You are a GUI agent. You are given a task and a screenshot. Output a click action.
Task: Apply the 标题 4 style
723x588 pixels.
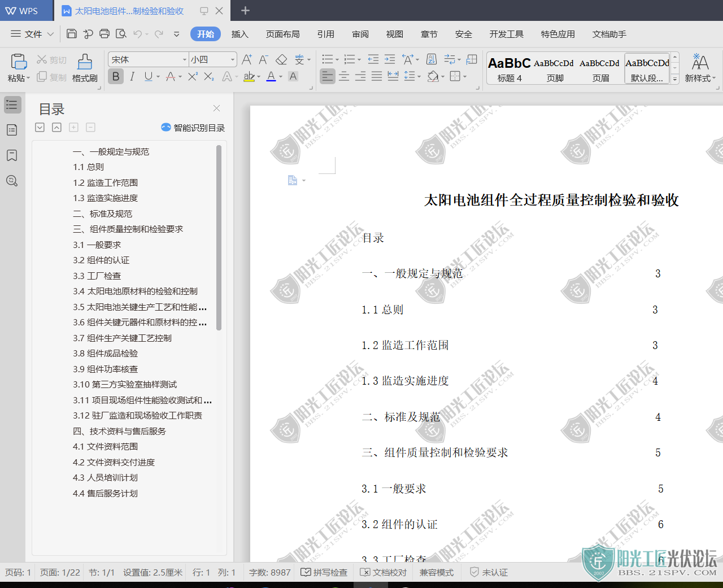(x=509, y=69)
